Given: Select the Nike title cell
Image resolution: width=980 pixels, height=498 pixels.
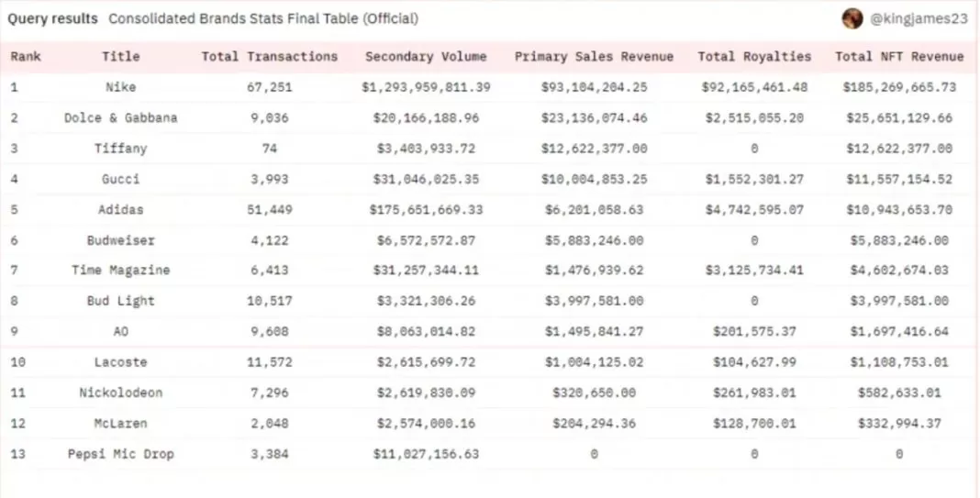Looking at the screenshot, I should pos(121,87).
